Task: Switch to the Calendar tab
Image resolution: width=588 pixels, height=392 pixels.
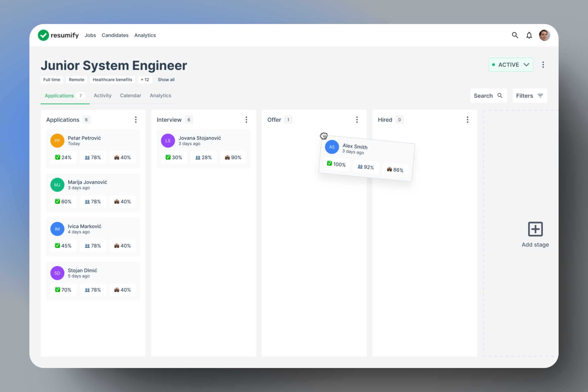Action: [130, 96]
